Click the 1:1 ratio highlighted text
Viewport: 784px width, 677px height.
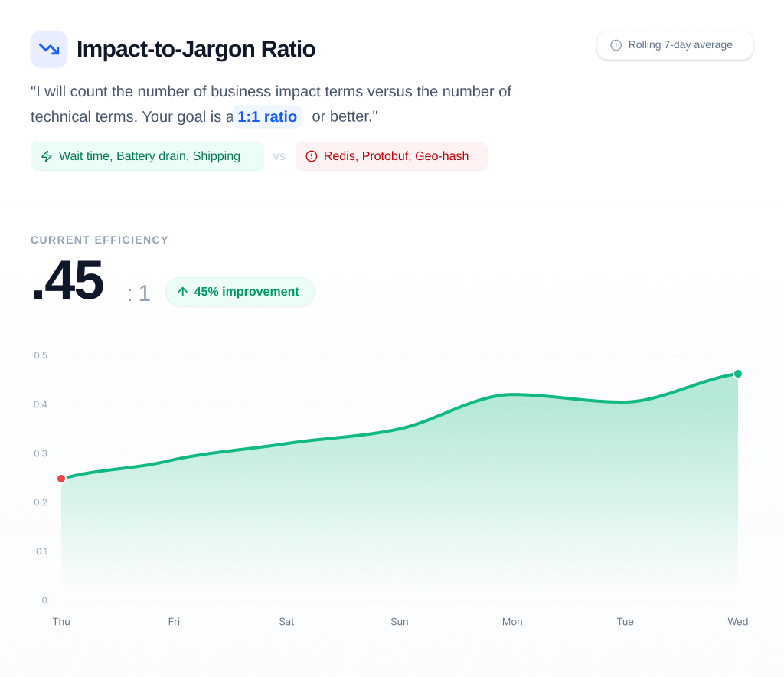[267, 116]
